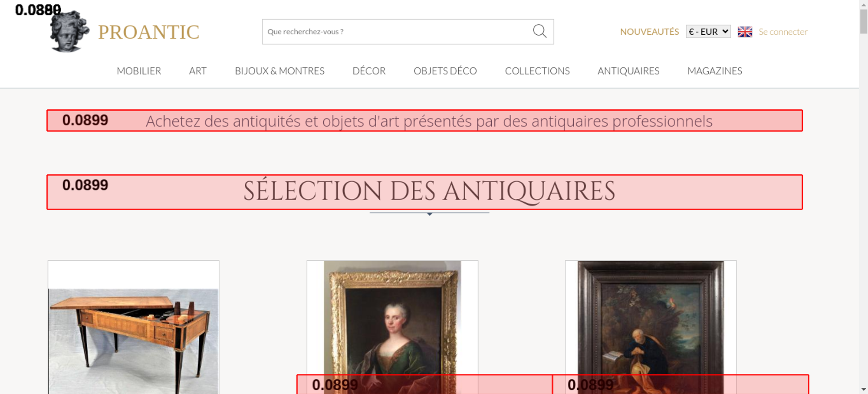Click the UK flag language icon
Viewport: 868px width, 394px height.
click(745, 32)
